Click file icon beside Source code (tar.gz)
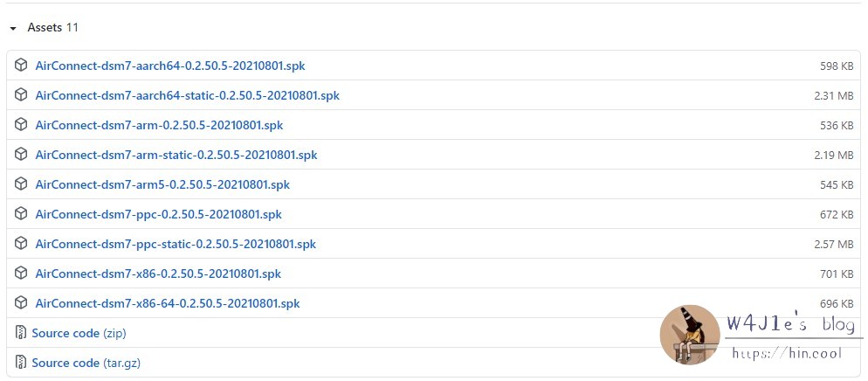868x381 pixels. 21,363
